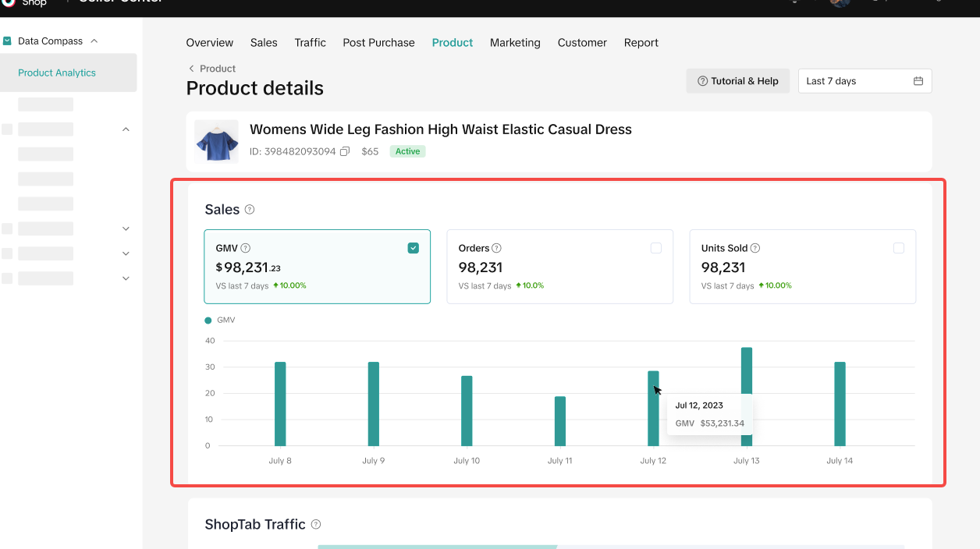980x549 pixels.
Task: Uncheck the GMV metric checkbox
Action: (414, 248)
